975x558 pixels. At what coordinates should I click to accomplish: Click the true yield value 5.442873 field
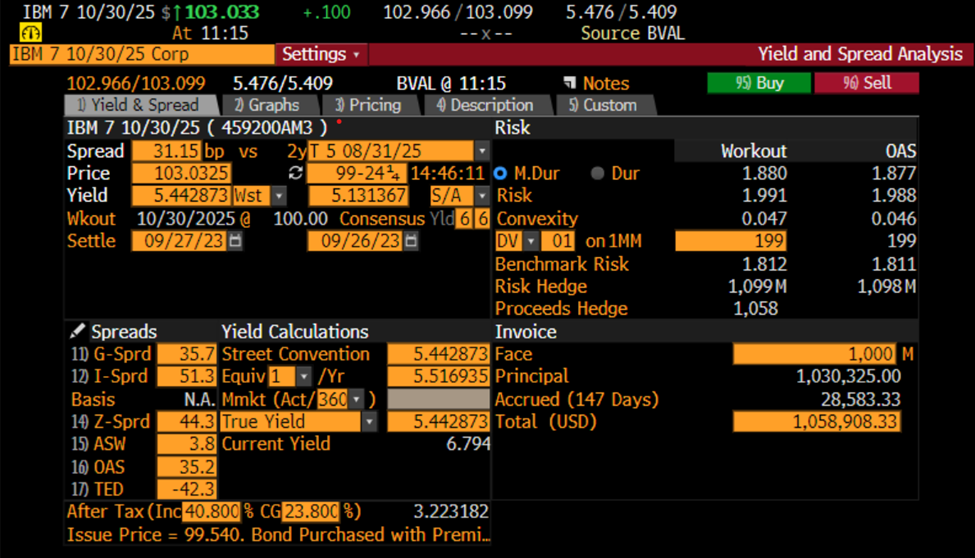pos(438,422)
